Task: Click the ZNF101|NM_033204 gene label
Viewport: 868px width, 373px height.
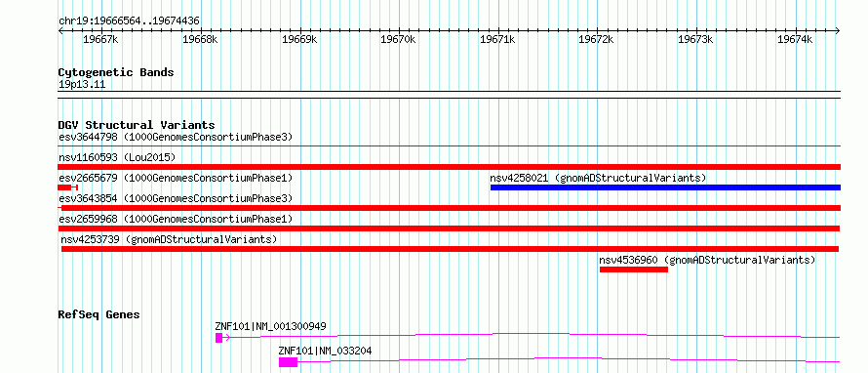Action: pos(326,351)
